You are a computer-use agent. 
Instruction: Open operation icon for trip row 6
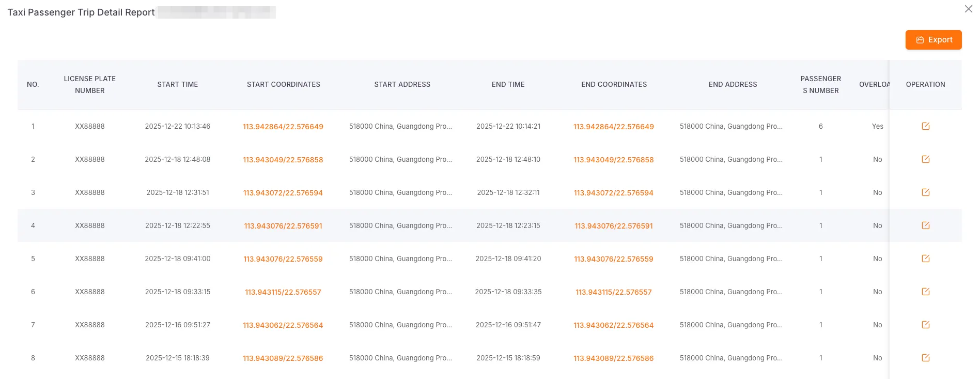925,292
